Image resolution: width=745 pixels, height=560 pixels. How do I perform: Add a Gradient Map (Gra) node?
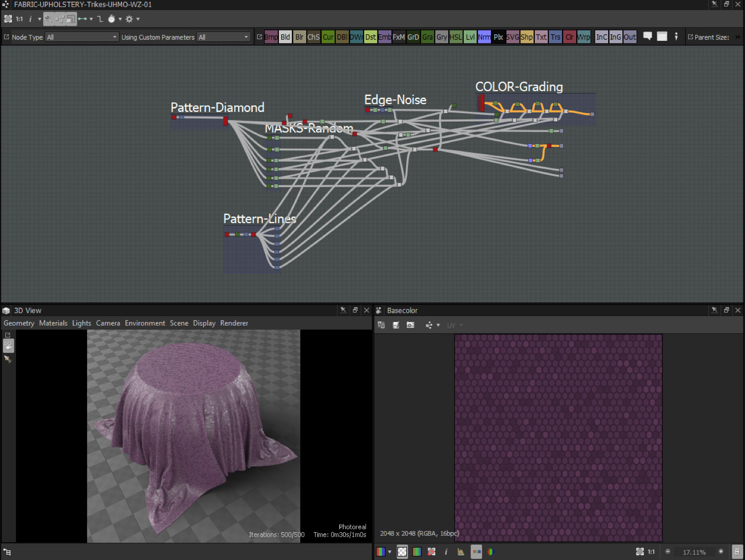pyautogui.click(x=427, y=37)
